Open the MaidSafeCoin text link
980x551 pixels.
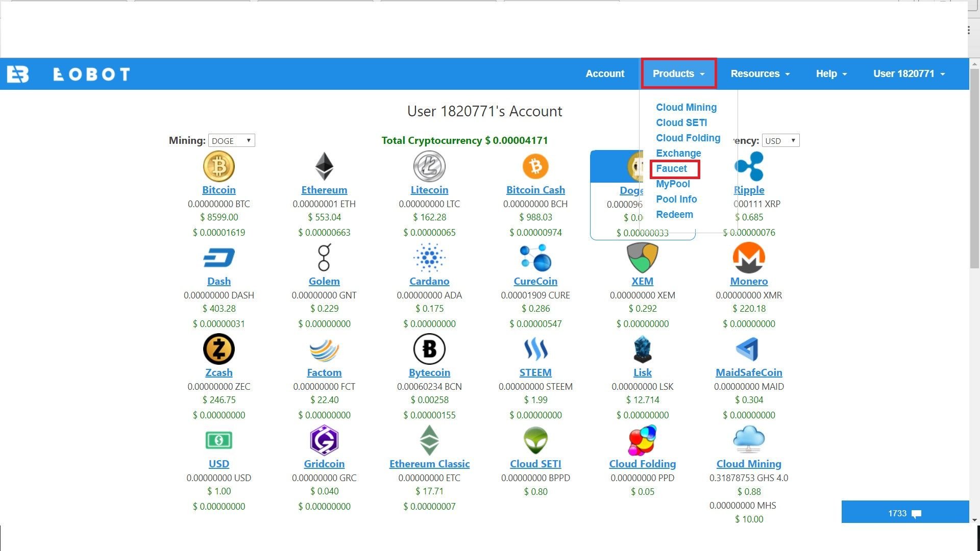click(749, 372)
